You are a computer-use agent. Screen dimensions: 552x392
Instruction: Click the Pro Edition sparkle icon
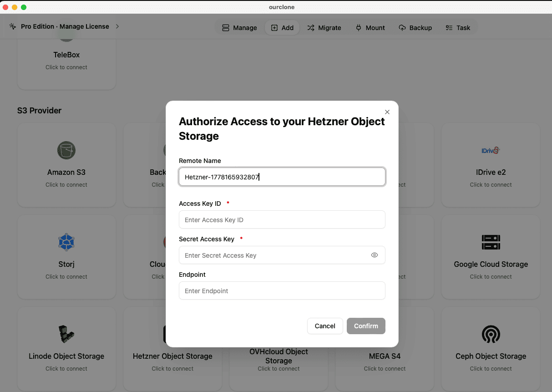(x=13, y=26)
